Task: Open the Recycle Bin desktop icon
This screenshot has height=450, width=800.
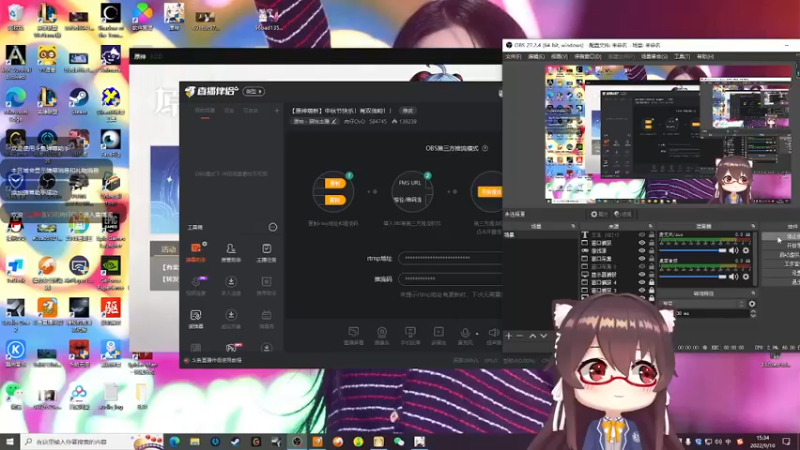Action: [x=15, y=17]
